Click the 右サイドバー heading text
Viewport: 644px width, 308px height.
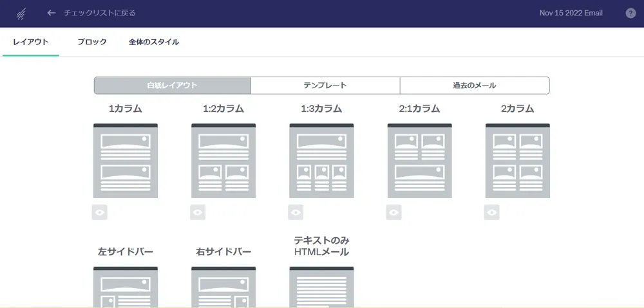point(223,251)
